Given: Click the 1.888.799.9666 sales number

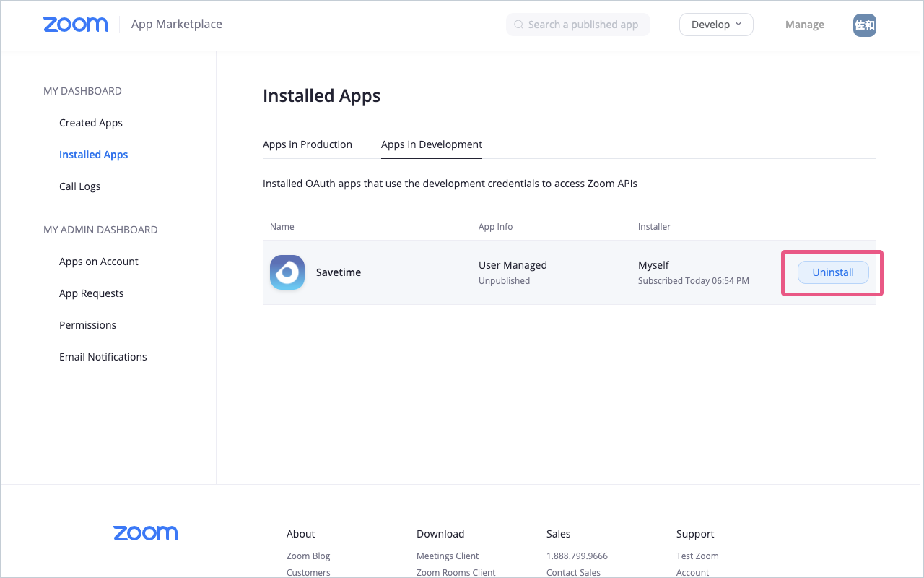Looking at the screenshot, I should point(577,556).
